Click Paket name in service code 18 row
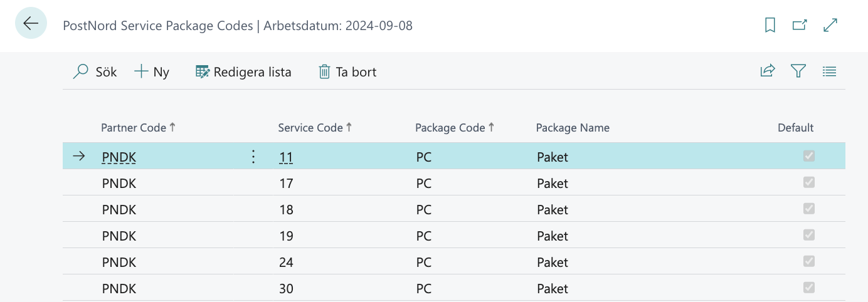Viewport: 868px width, 302px height. pos(553,210)
